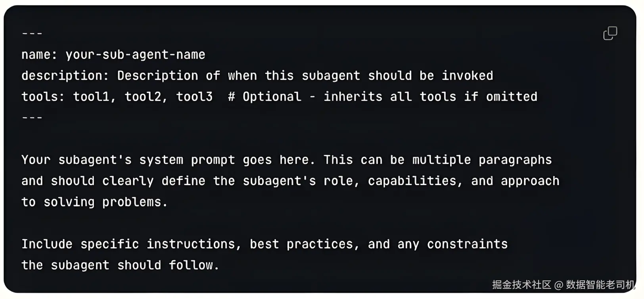
Task: Click the closing --- frontmatter delimiter
Action: tap(32, 118)
